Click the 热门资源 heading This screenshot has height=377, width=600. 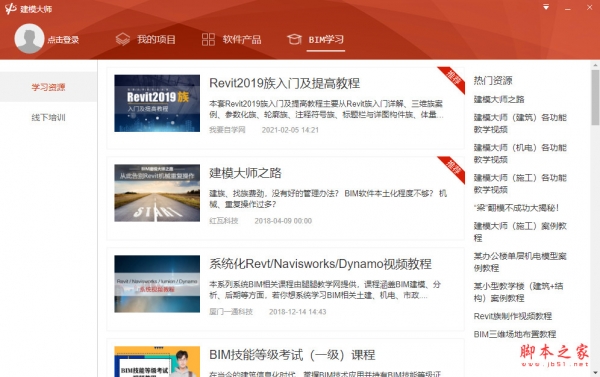coord(493,81)
